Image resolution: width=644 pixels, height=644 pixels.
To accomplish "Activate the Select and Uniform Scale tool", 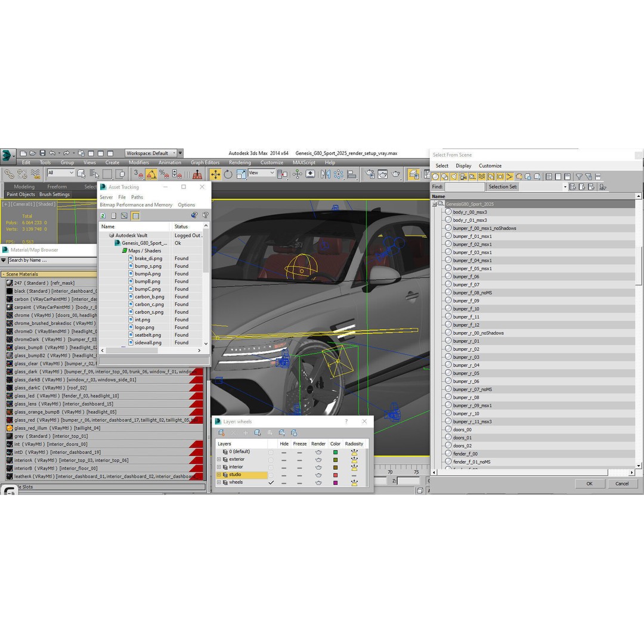I will click(x=241, y=174).
